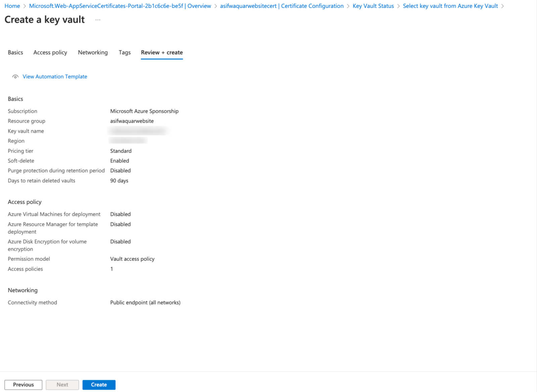Viewport: 537px width, 392px height.
Task: Open the Key Vault Status breadcrumb
Action: 373,6
